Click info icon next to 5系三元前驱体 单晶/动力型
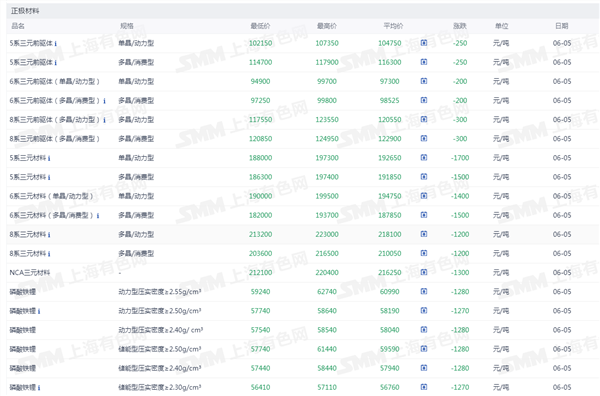Image resolution: width=600 pixels, height=396 pixels. [x=55, y=44]
